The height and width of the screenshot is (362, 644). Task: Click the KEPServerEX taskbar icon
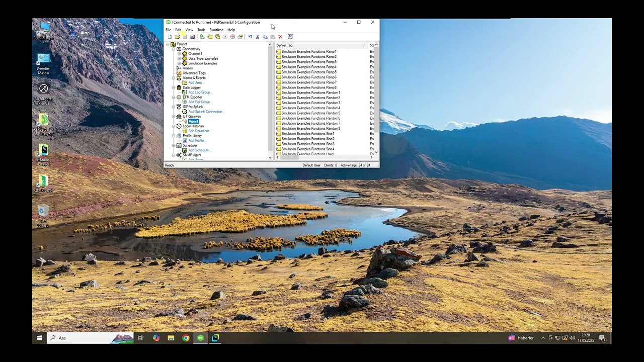pos(200,338)
